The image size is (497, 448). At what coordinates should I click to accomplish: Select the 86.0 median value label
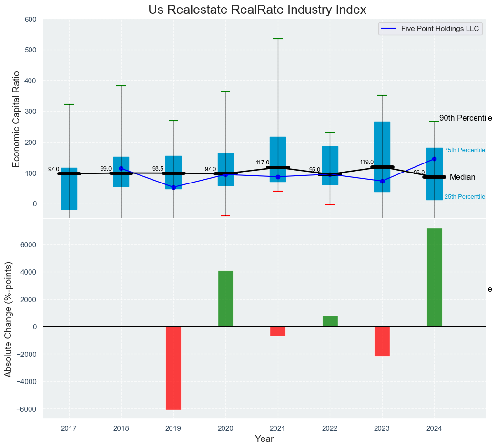pyautogui.click(x=419, y=173)
